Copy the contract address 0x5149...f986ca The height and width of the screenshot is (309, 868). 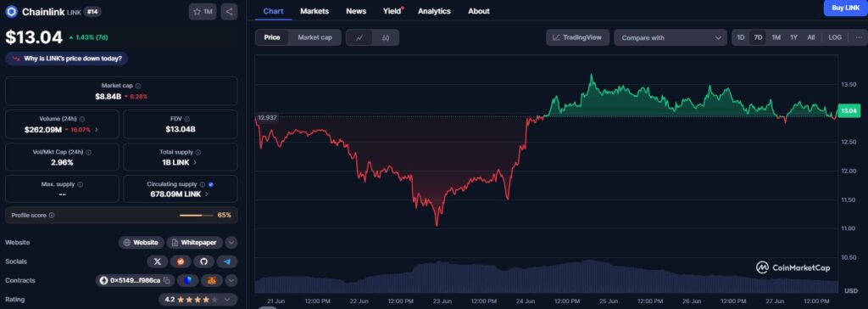coord(167,280)
